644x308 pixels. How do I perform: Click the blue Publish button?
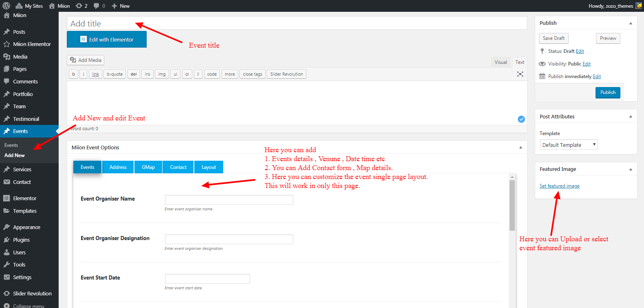coord(608,92)
